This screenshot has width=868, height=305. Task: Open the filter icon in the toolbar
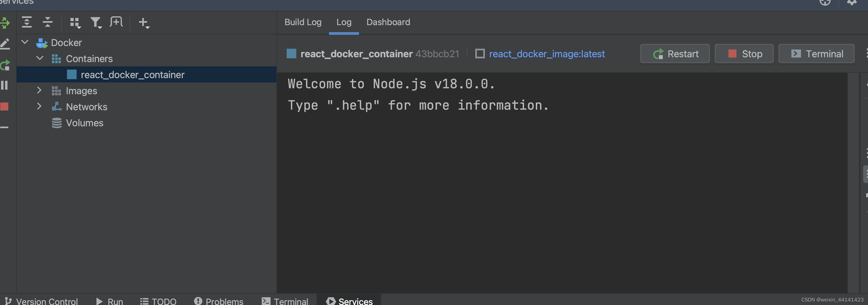point(95,22)
